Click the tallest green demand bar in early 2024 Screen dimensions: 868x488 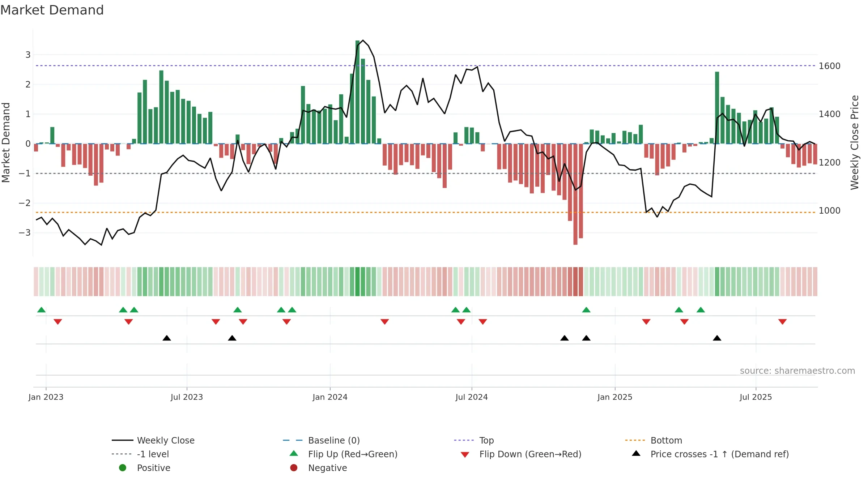[x=358, y=92]
